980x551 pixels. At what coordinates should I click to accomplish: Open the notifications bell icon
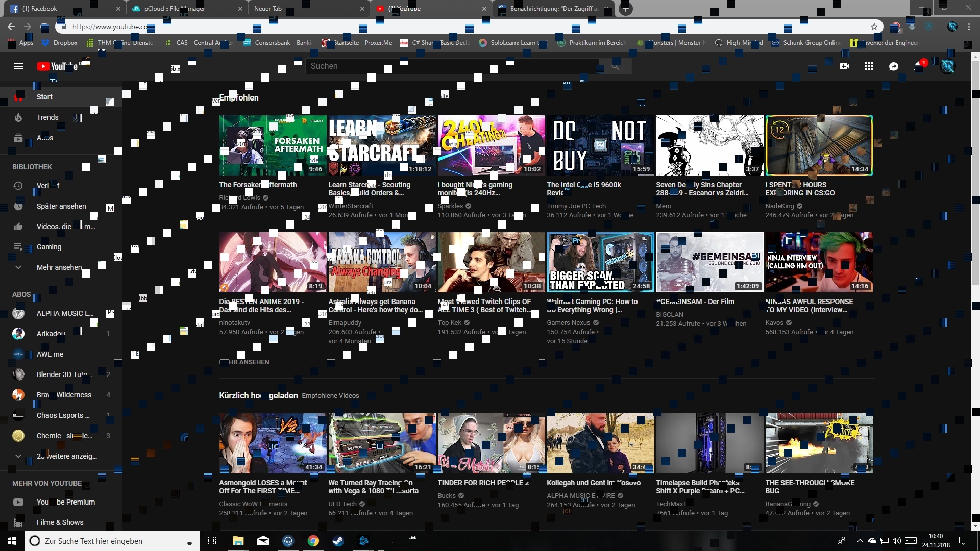click(x=918, y=66)
